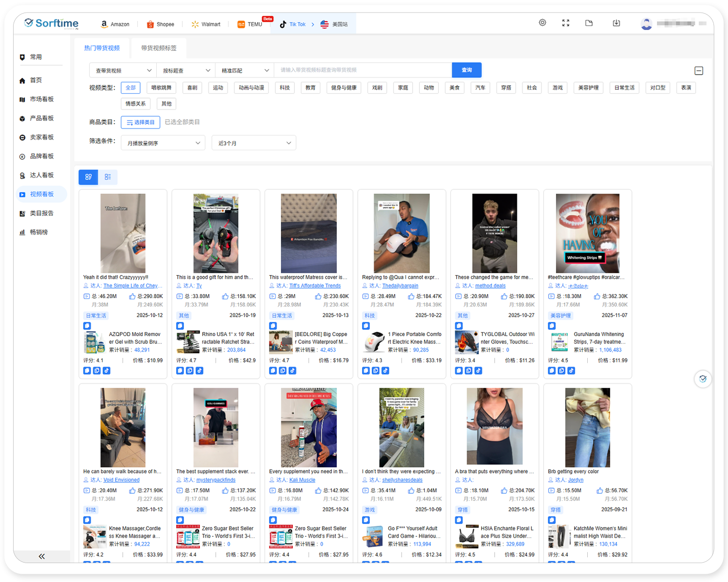Open the Thedailybargain influencer link

pos(400,286)
